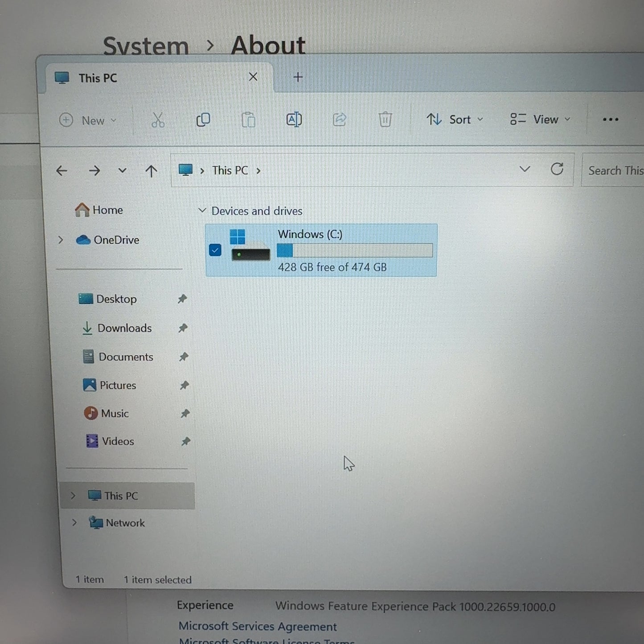Select the This PC tab

click(x=97, y=78)
